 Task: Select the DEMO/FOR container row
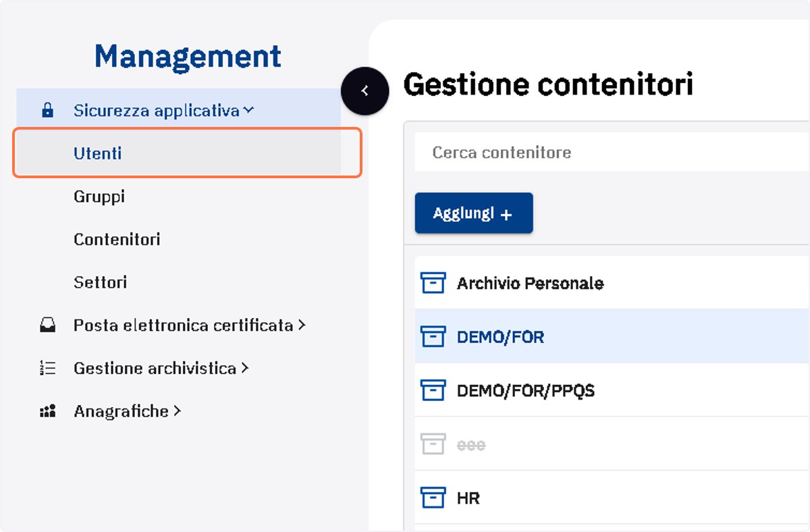coord(612,336)
